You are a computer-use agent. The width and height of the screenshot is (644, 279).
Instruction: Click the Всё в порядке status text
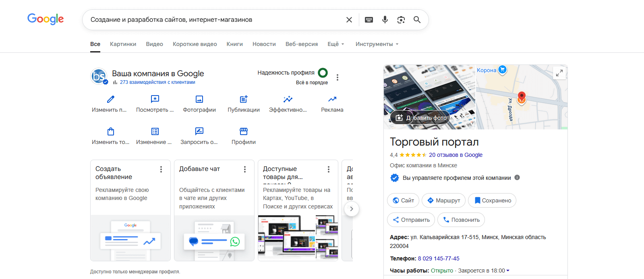tap(312, 83)
